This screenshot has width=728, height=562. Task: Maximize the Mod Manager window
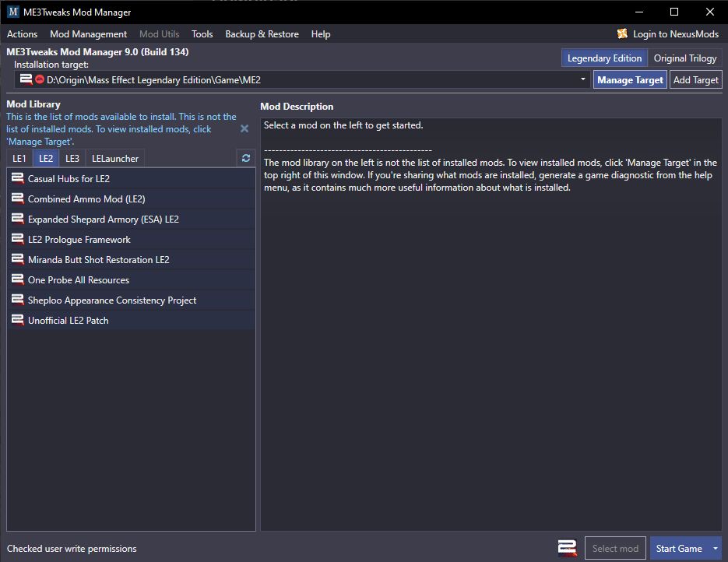pyautogui.click(x=674, y=12)
